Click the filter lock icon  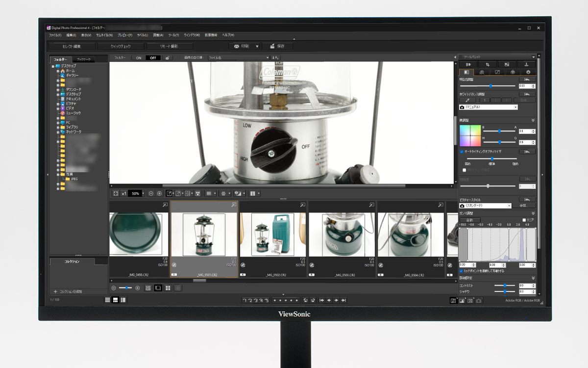[x=168, y=58]
